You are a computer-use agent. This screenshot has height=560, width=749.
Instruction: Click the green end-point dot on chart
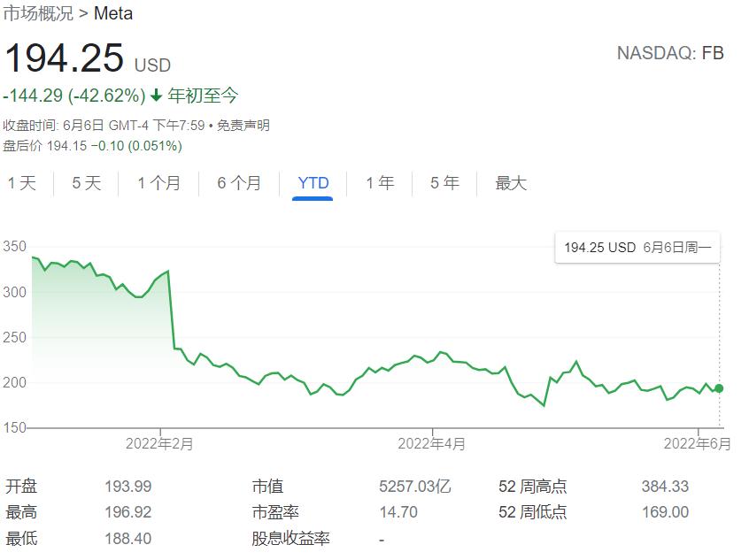[x=720, y=388]
